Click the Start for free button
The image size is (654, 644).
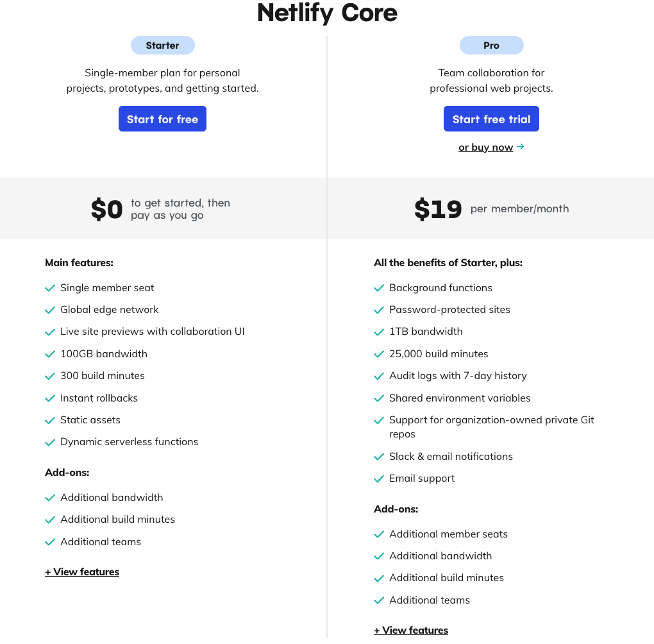pos(162,119)
